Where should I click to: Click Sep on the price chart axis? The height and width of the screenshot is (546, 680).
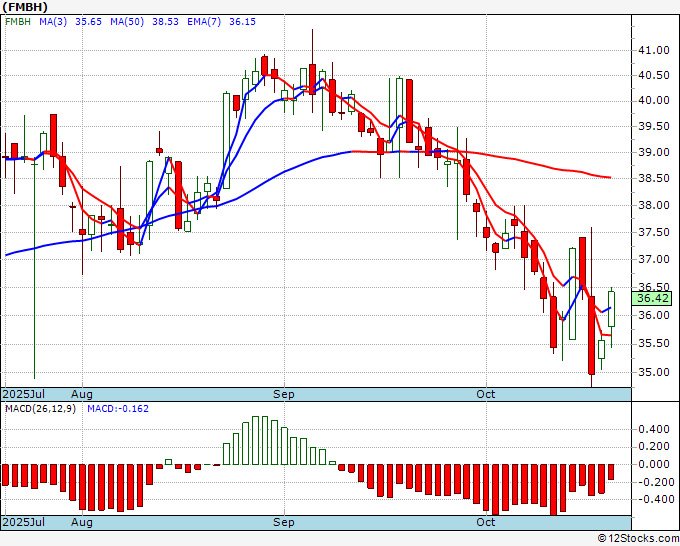click(x=284, y=394)
